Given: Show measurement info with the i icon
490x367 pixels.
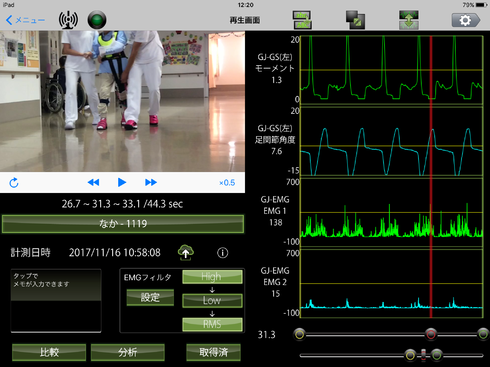Looking at the screenshot, I should 223,253.
